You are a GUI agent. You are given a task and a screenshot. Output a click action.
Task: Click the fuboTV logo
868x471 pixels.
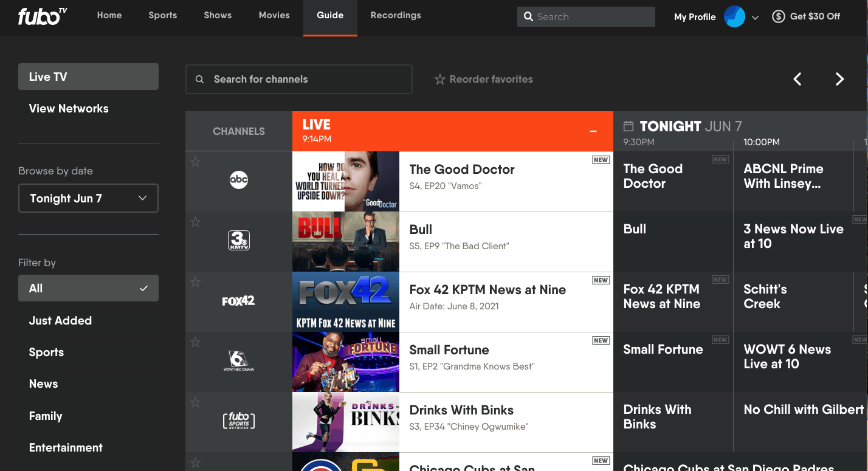click(x=42, y=16)
